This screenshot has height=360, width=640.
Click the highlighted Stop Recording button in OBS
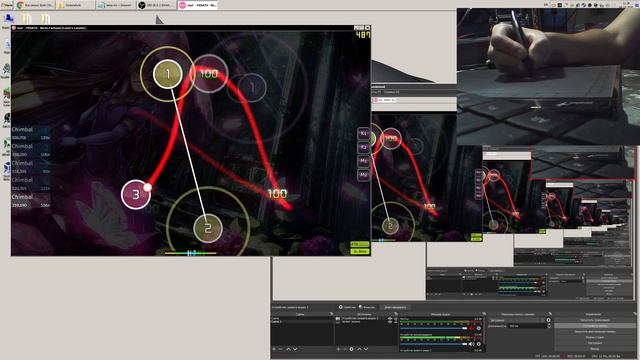click(x=595, y=326)
